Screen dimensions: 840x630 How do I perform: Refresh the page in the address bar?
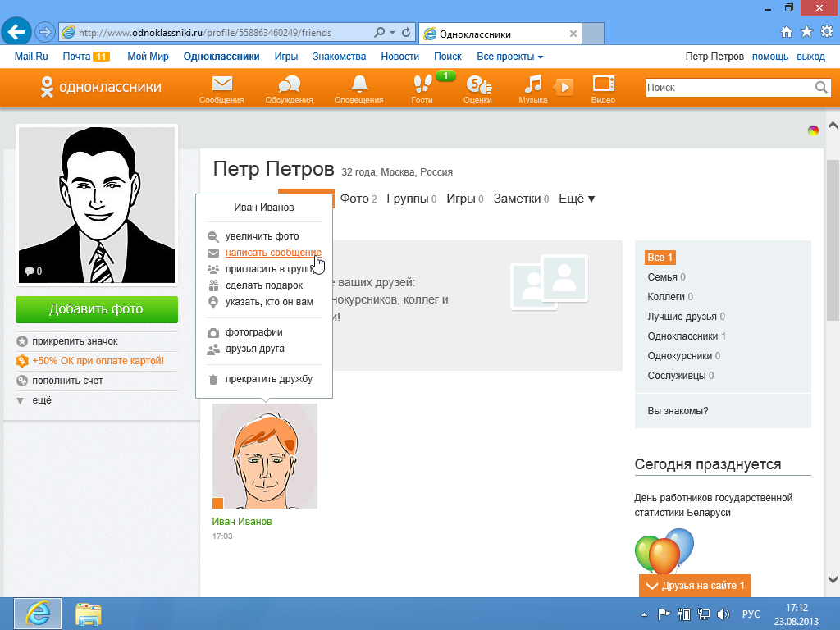click(406, 32)
